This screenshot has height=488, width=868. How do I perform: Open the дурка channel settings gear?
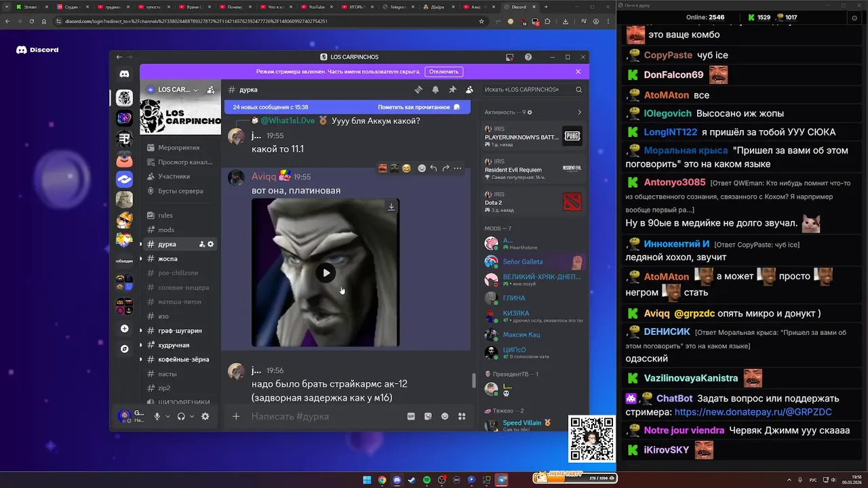coord(211,244)
